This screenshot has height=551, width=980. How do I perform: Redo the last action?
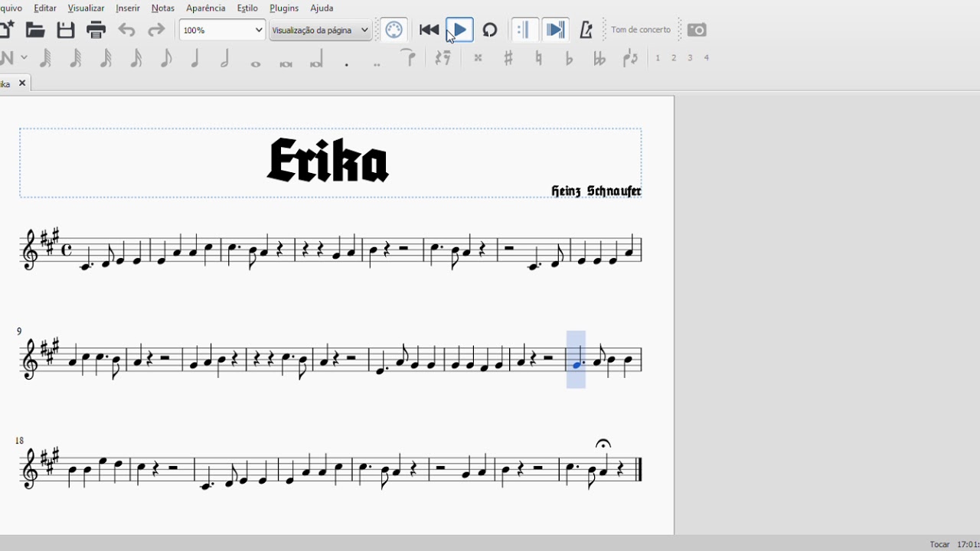(x=156, y=31)
